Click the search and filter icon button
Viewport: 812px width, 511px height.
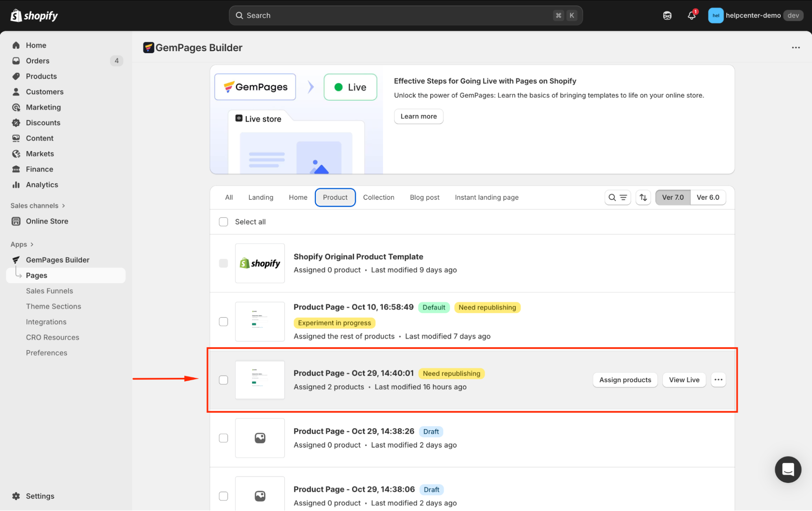pos(617,197)
